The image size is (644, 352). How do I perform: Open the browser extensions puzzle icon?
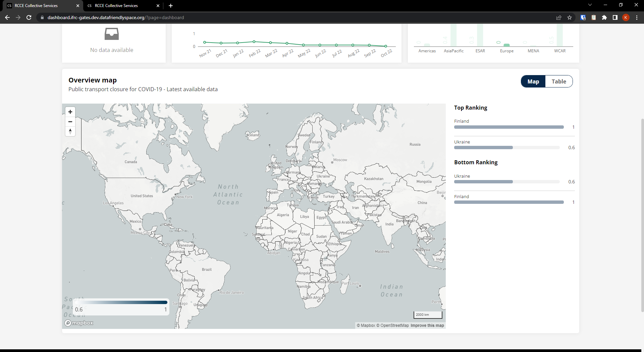(604, 17)
